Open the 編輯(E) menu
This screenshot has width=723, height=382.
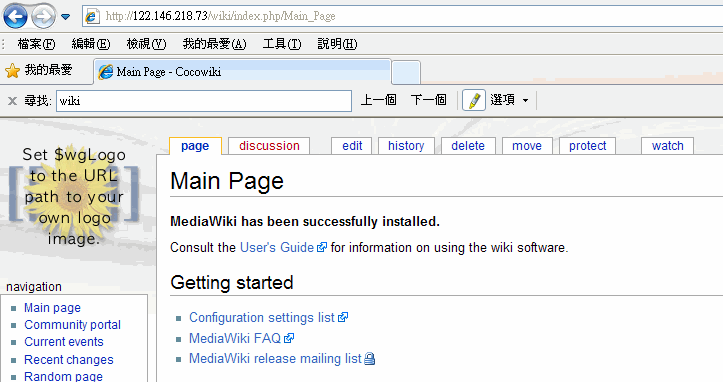tap(91, 44)
